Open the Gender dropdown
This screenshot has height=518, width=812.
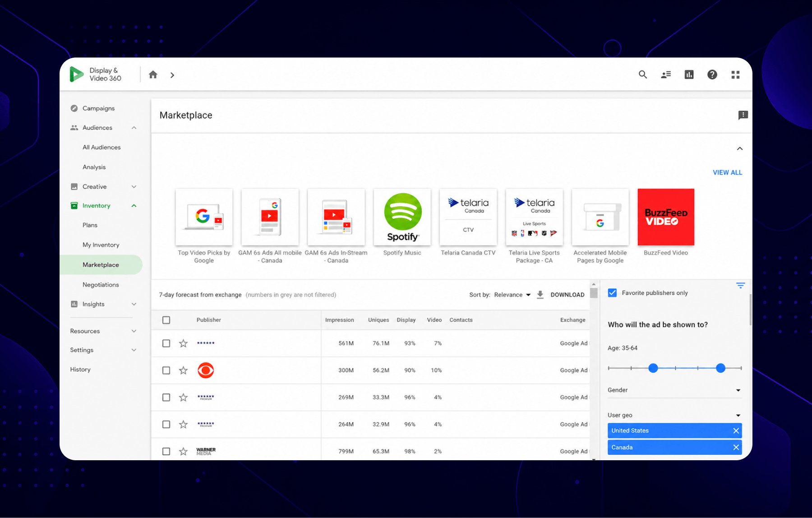[674, 390]
